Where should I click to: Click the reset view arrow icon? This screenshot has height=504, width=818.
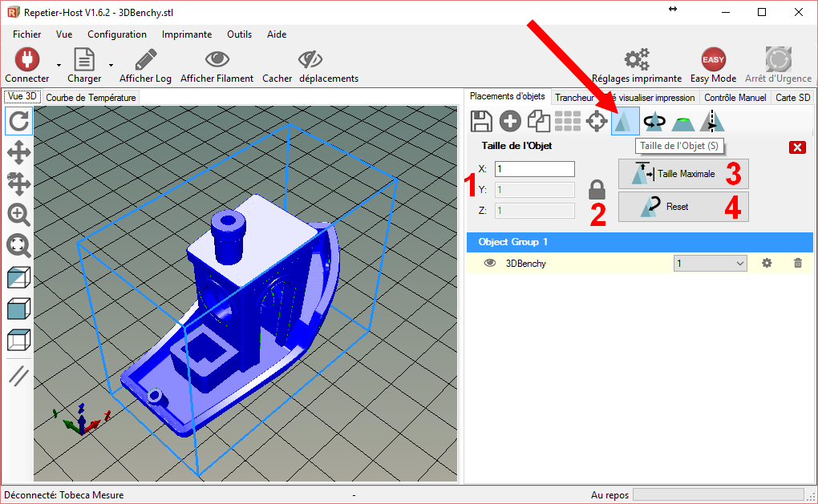click(19, 122)
